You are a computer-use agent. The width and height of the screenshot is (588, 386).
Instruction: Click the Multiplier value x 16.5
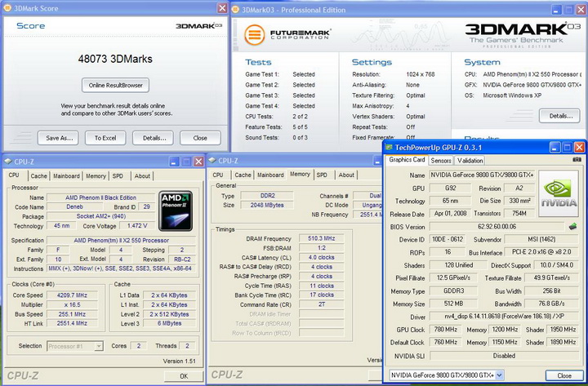(72, 304)
